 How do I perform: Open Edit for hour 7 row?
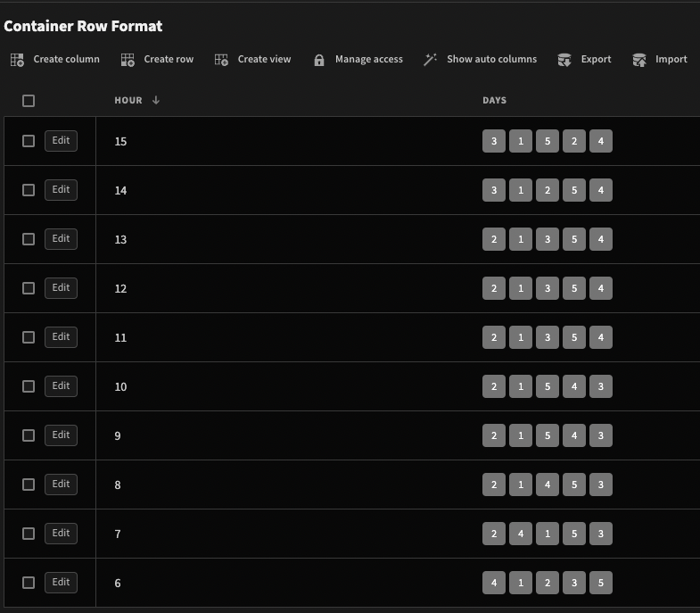(x=62, y=534)
